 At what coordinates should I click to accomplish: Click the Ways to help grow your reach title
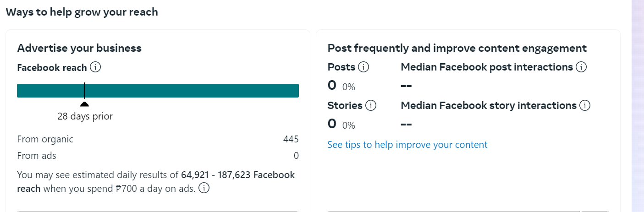(82, 12)
